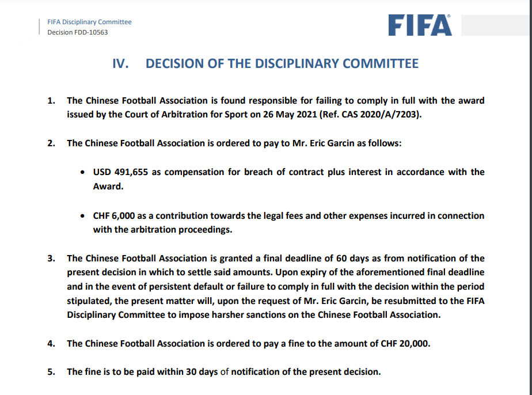Click the list number '5.' marker
Viewport: 532px width, 395px height.
pyautogui.click(x=51, y=371)
